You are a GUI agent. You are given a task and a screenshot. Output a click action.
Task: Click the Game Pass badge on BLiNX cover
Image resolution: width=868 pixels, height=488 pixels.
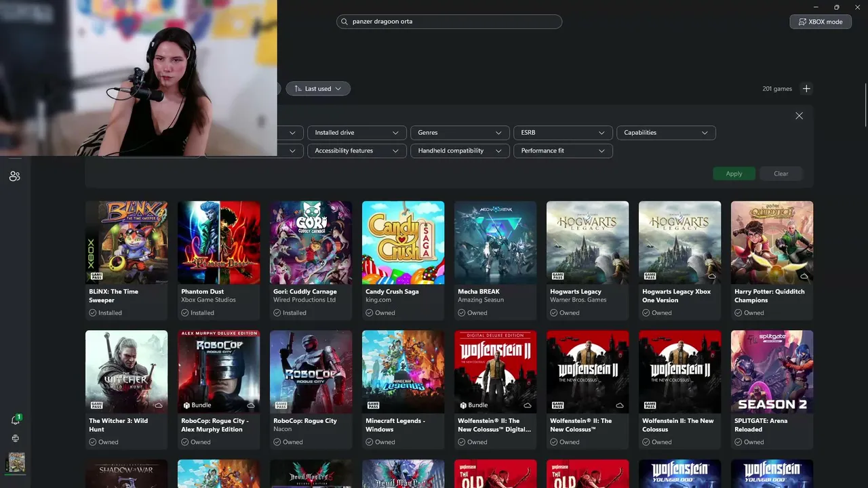coord(96,277)
